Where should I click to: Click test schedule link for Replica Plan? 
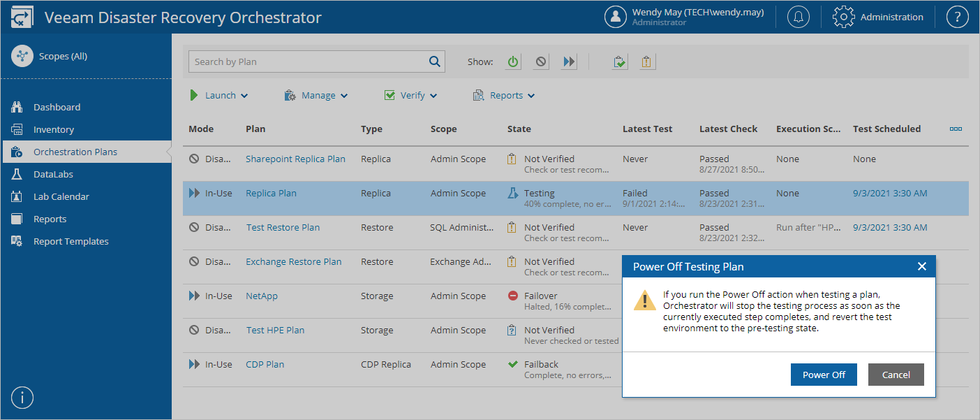click(890, 193)
